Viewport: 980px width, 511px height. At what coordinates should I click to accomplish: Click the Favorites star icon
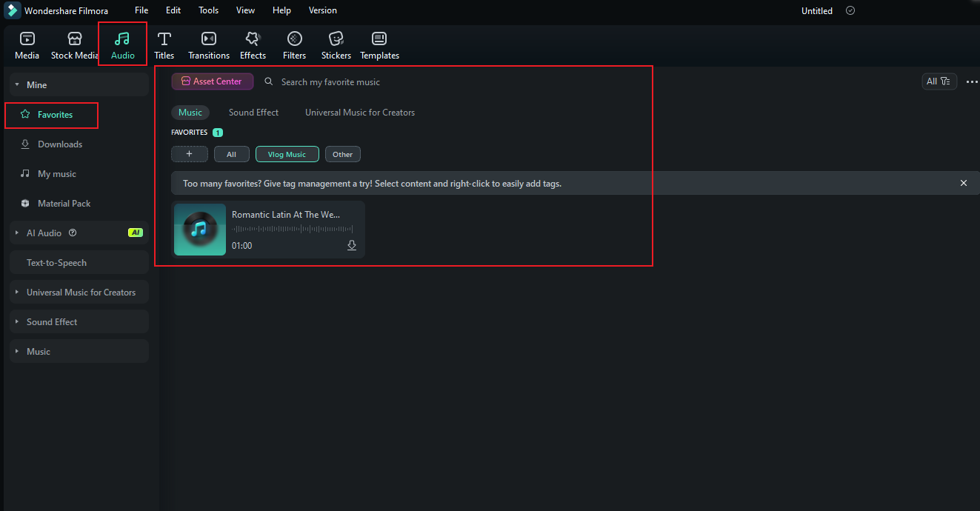click(25, 114)
